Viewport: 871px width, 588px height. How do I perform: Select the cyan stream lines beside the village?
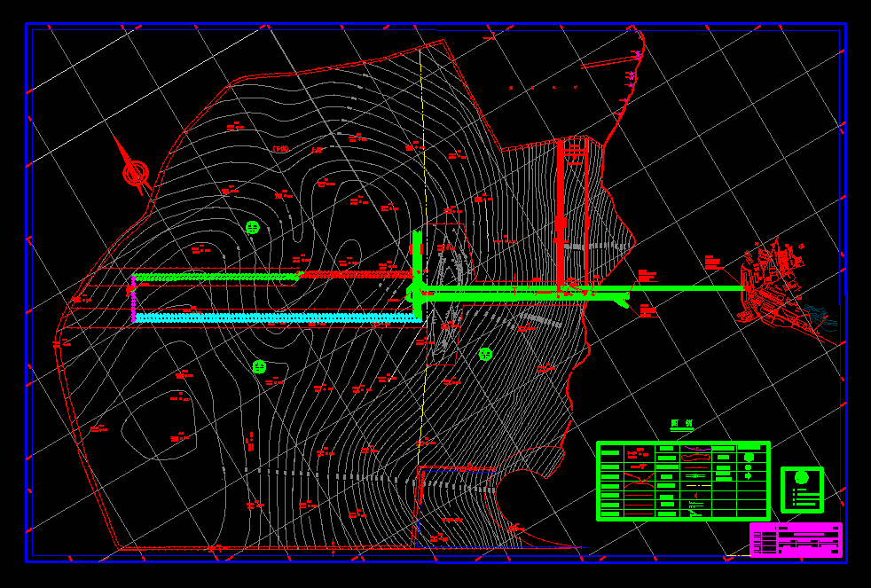click(x=821, y=318)
